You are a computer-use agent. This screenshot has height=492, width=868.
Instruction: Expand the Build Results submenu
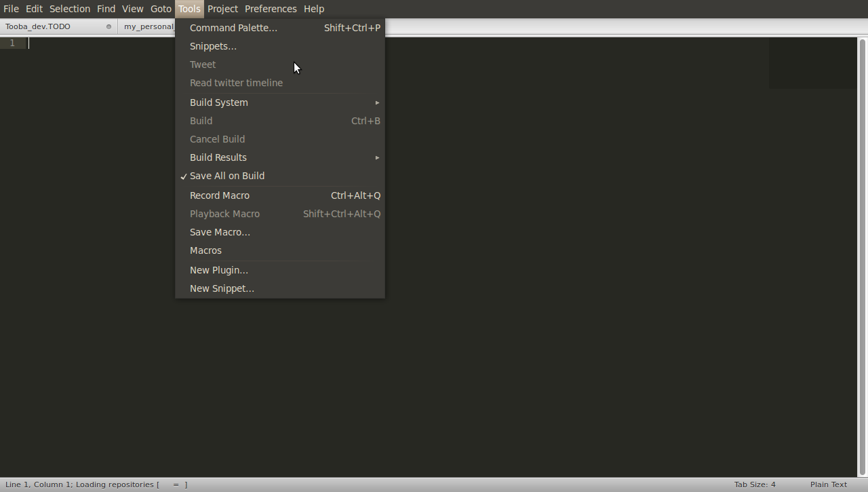coord(280,157)
